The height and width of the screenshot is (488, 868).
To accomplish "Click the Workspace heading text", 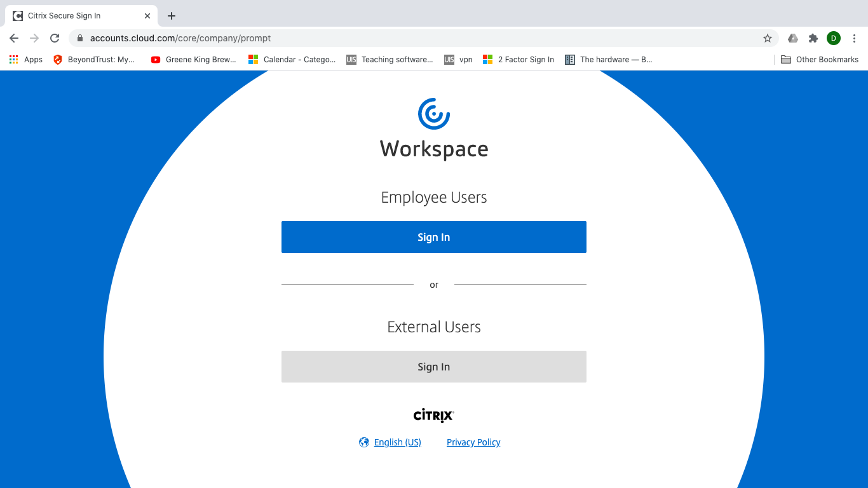I will (434, 149).
